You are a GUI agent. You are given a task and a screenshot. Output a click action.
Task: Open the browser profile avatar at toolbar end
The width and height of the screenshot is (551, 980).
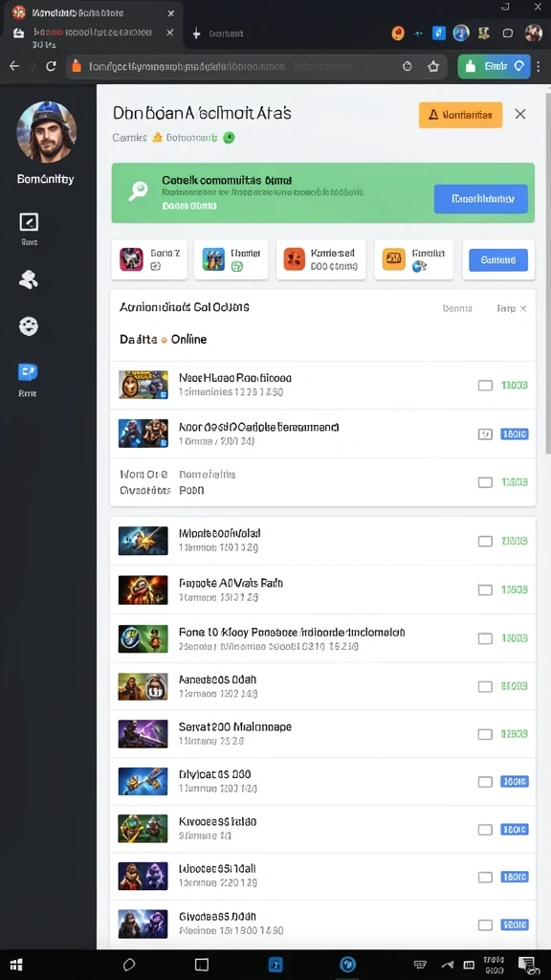[533, 33]
